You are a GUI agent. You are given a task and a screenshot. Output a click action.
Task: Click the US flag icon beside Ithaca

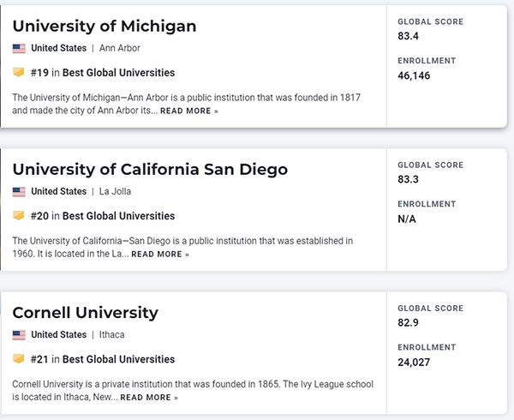[19, 335]
